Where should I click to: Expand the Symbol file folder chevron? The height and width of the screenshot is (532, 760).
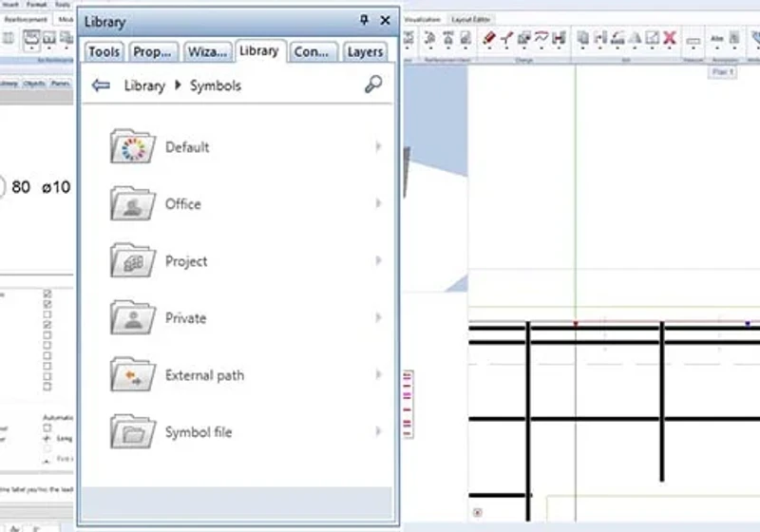point(378,431)
